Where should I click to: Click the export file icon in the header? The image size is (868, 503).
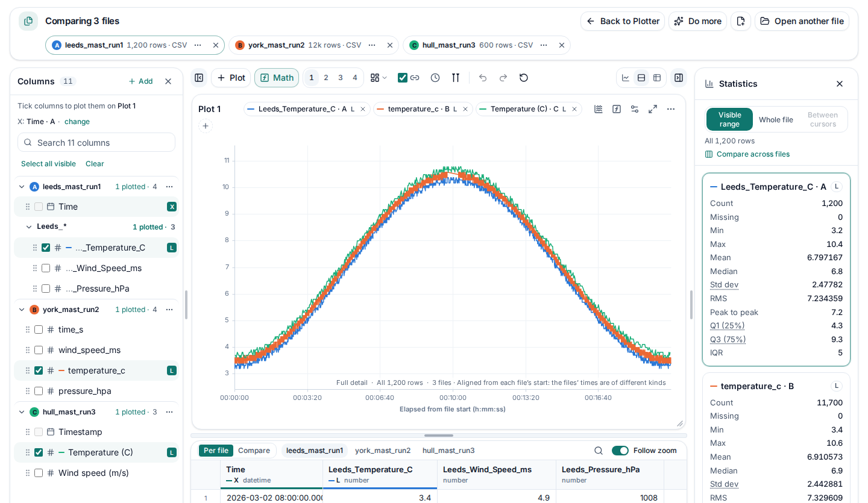(x=741, y=21)
